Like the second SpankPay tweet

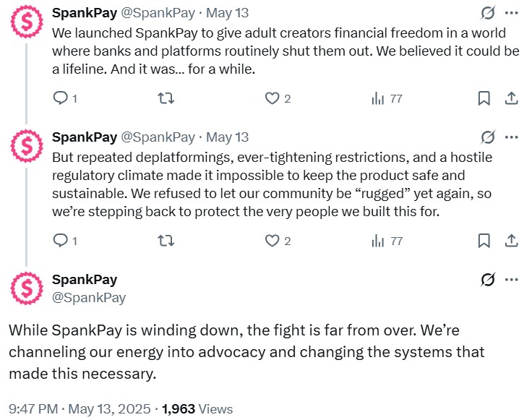coord(272,241)
